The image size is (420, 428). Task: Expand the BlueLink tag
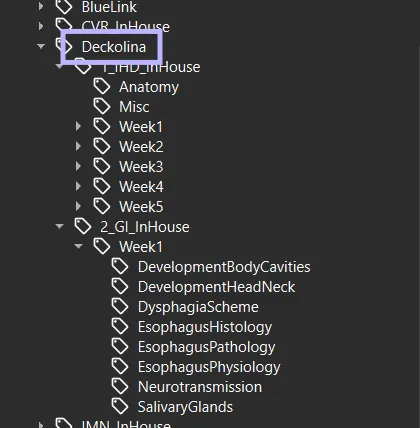(x=41, y=6)
